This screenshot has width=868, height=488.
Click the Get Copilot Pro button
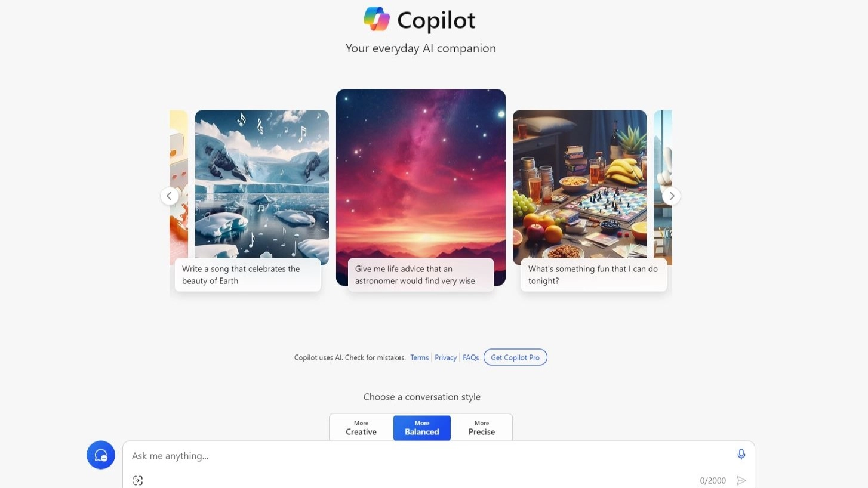pos(515,357)
